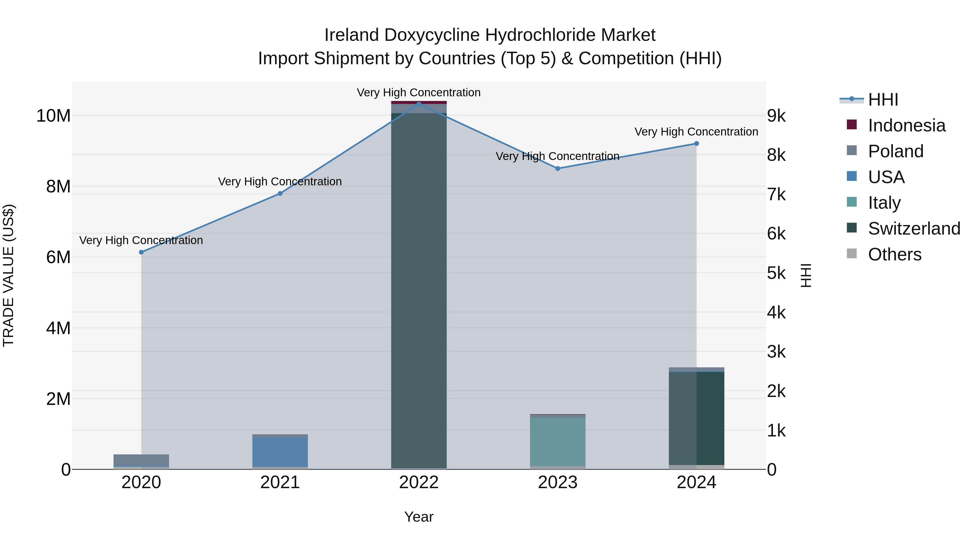Image resolution: width=980 pixels, height=551 pixels.
Task: Click the 2024 Switzerland bar segment
Action: click(x=697, y=418)
